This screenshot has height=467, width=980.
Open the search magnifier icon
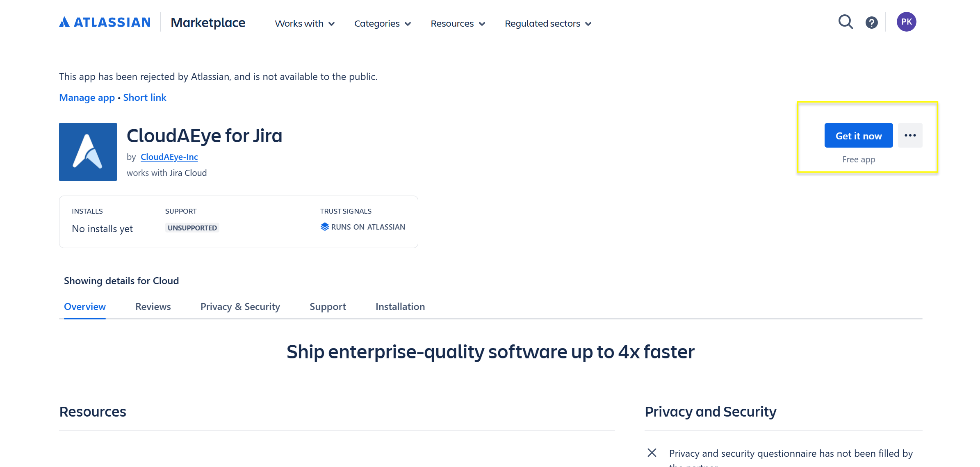coord(845,22)
